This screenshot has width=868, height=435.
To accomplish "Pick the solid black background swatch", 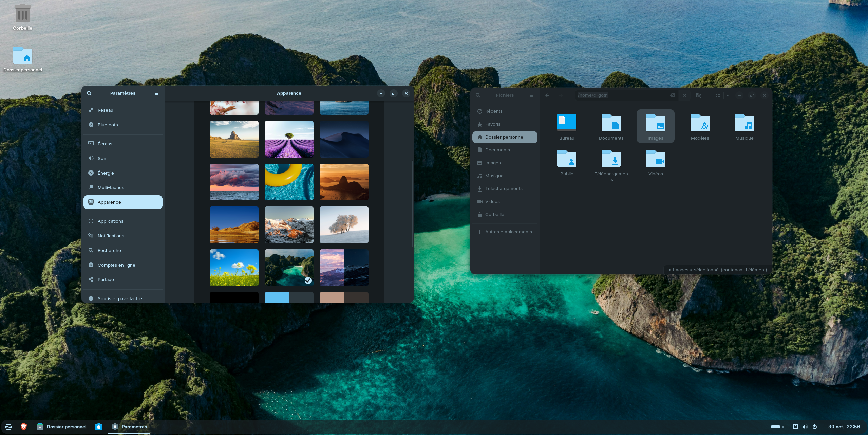I will point(234,297).
